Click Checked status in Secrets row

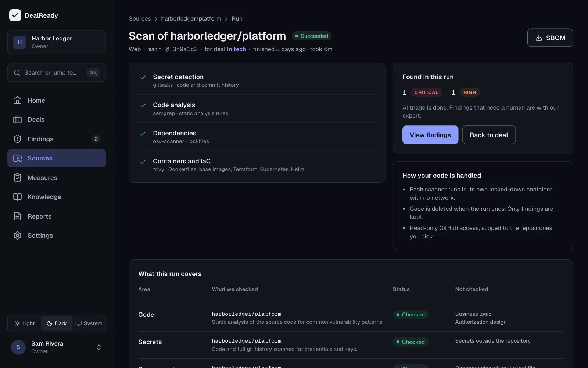(410, 342)
